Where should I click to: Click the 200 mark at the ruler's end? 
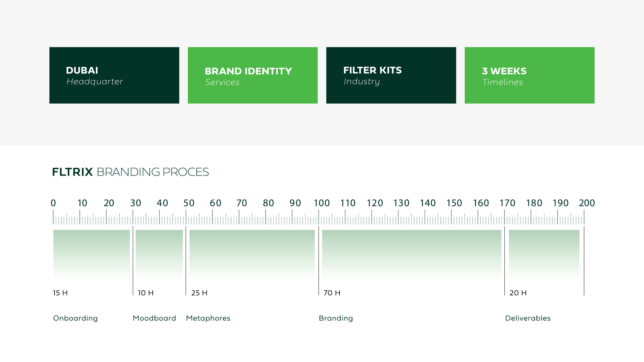(587, 203)
